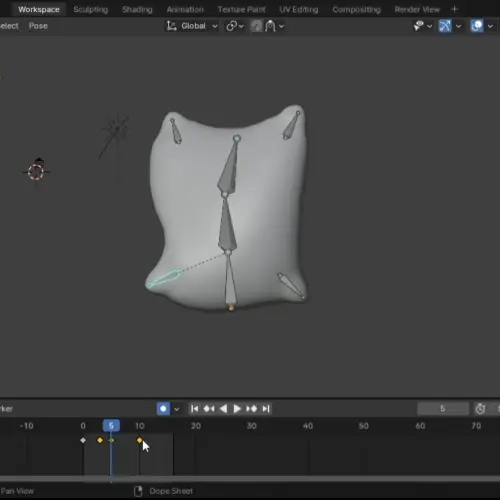500x500 pixels.
Task: Toggle the preview range clock icon
Action: click(x=480, y=408)
